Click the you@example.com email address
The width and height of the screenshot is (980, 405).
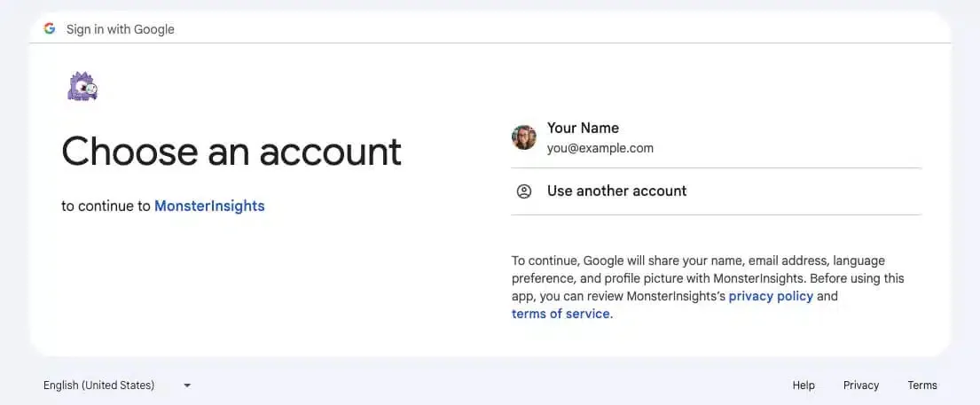pos(600,149)
